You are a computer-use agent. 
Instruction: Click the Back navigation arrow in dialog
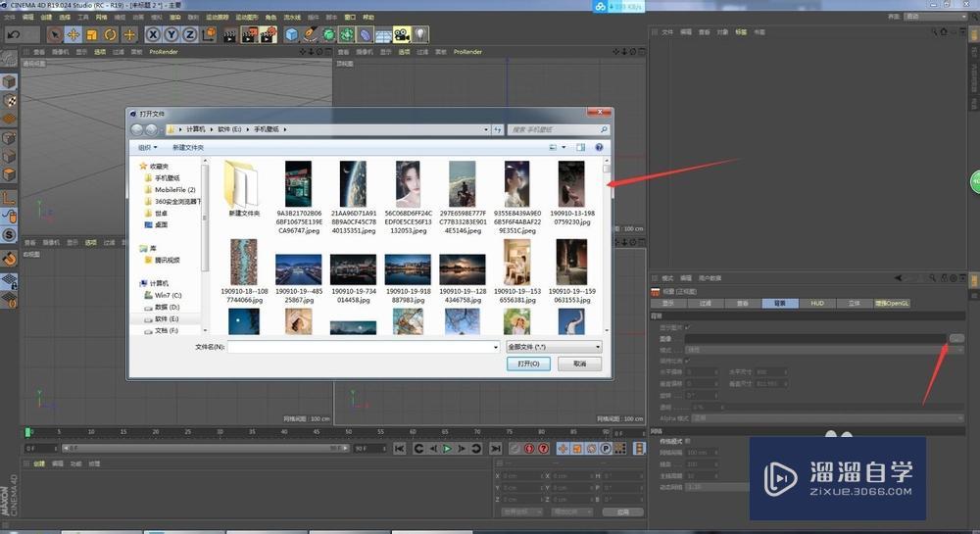[136, 129]
